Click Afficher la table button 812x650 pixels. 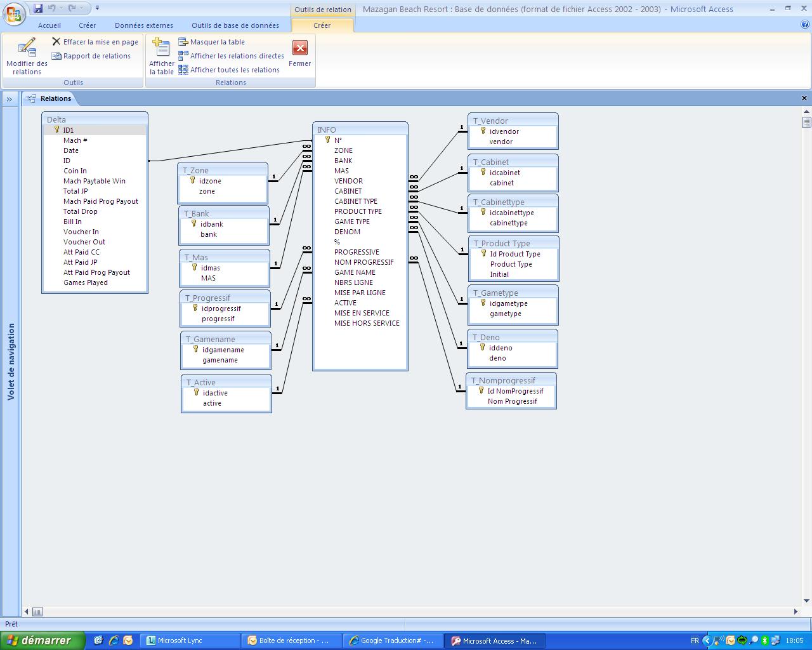(162, 56)
